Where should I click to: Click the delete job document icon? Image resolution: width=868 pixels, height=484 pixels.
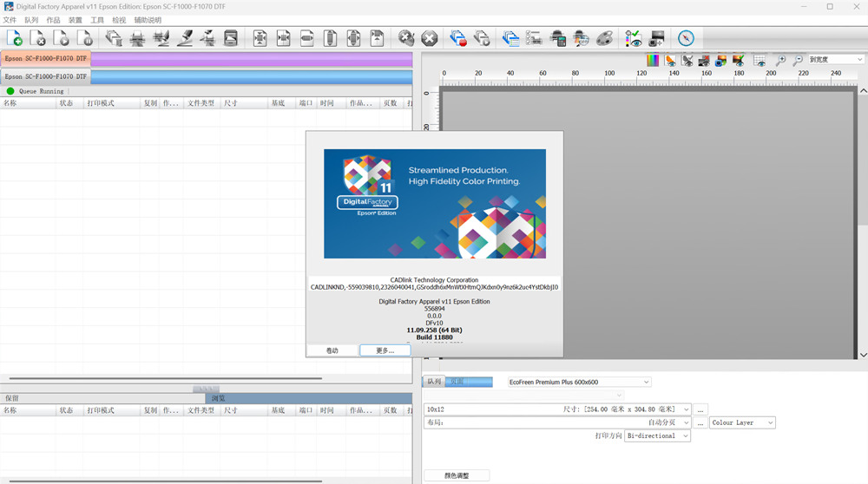point(38,38)
